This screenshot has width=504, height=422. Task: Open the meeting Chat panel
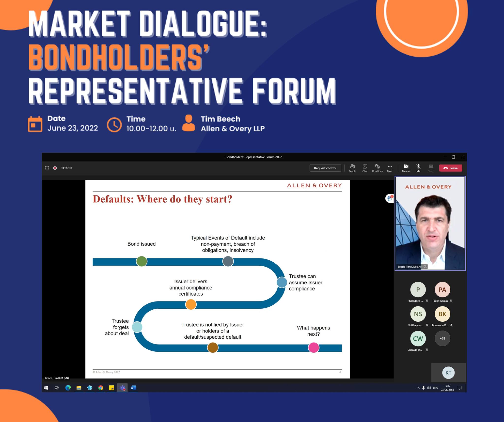pos(365,168)
